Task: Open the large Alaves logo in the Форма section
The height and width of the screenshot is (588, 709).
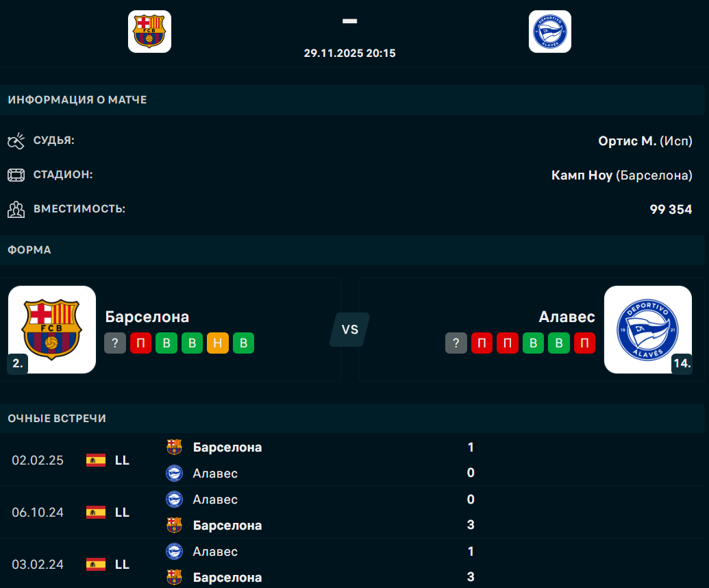Action: point(648,329)
